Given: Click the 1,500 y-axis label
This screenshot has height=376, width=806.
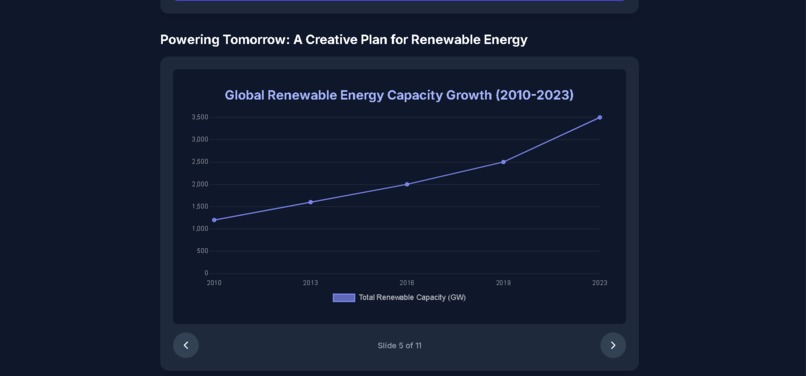Looking at the screenshot, I should (200, 206).
